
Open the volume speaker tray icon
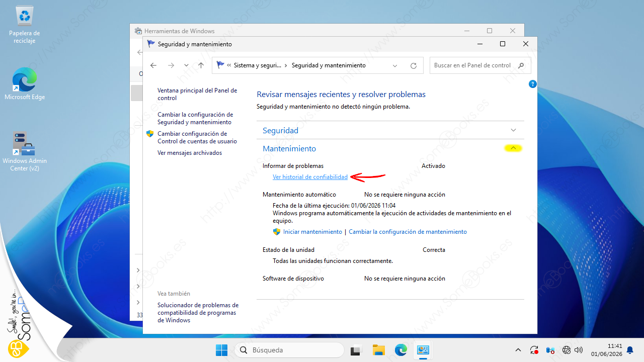tap(579, 350)
